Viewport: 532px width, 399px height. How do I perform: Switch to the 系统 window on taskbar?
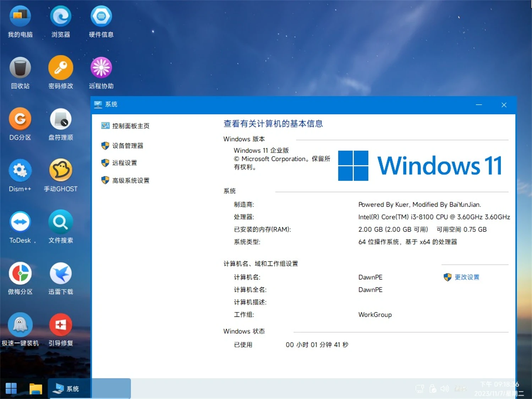[x=70, y=388]
